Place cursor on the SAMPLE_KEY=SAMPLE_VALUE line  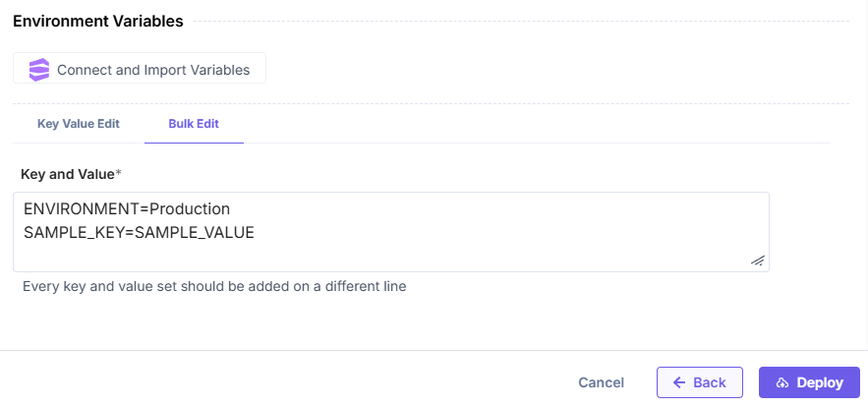(x=138, y=232)
